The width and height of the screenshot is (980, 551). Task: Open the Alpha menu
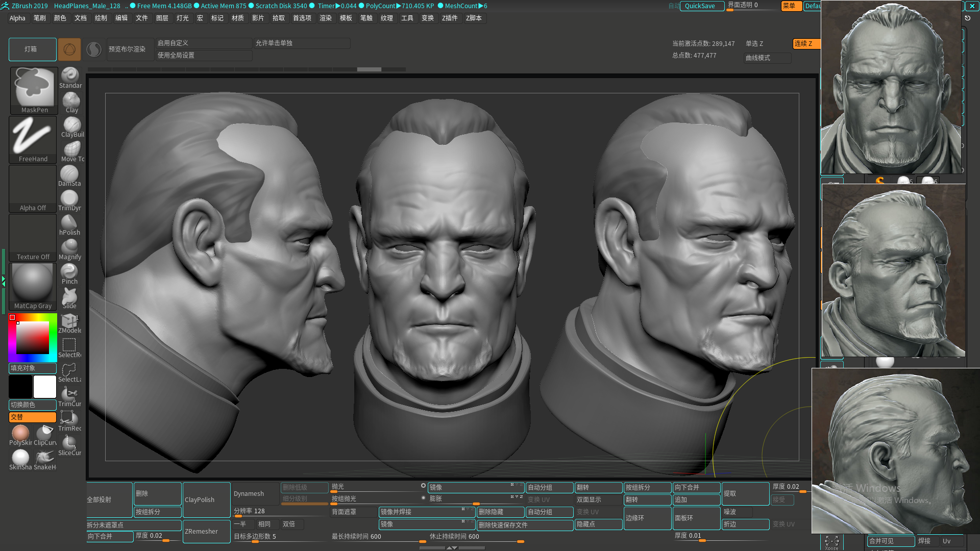click(17, 18)
